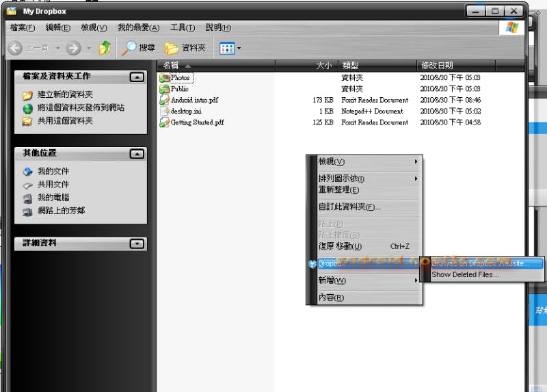Image resolution: width=547 pixels, height=392 pixels.
Task: Open the Views dropdown in toolbar
Action: [x=230, y=48]
